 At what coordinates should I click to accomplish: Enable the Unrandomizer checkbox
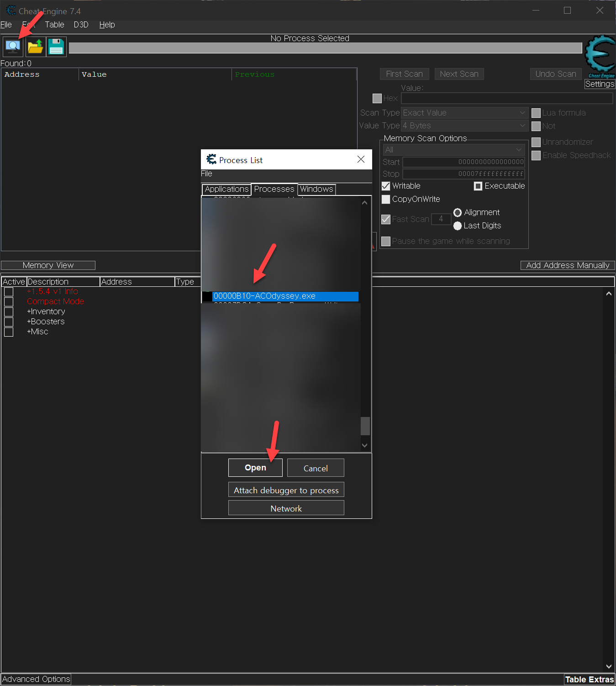point(536,142)
